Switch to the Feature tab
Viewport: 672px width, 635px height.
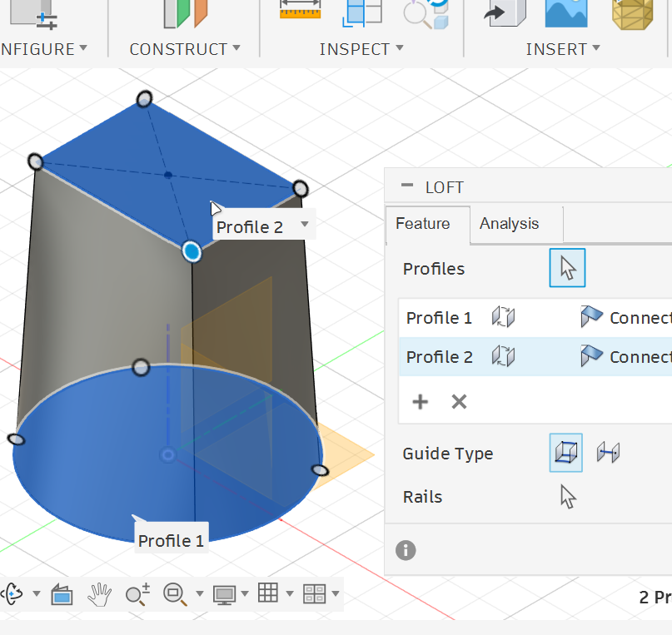(423, 224)
